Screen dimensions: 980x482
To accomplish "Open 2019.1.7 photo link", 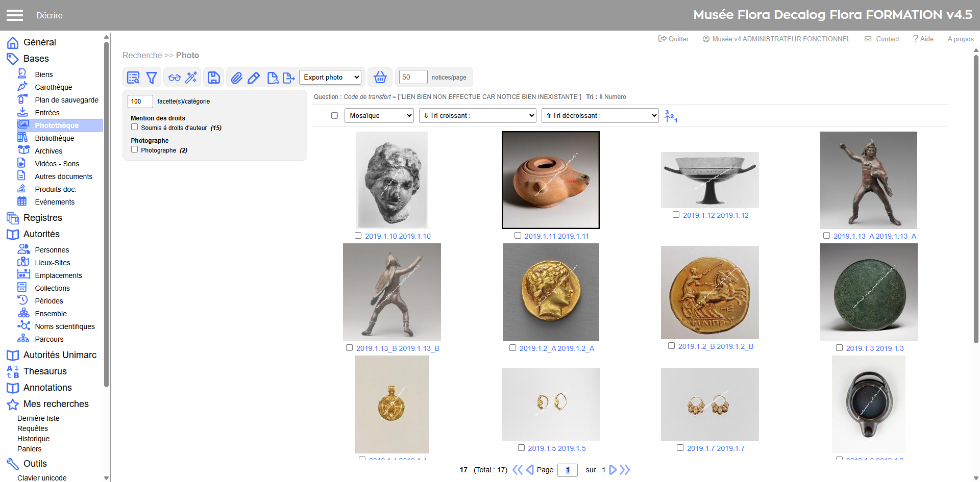I will (716, 448).
